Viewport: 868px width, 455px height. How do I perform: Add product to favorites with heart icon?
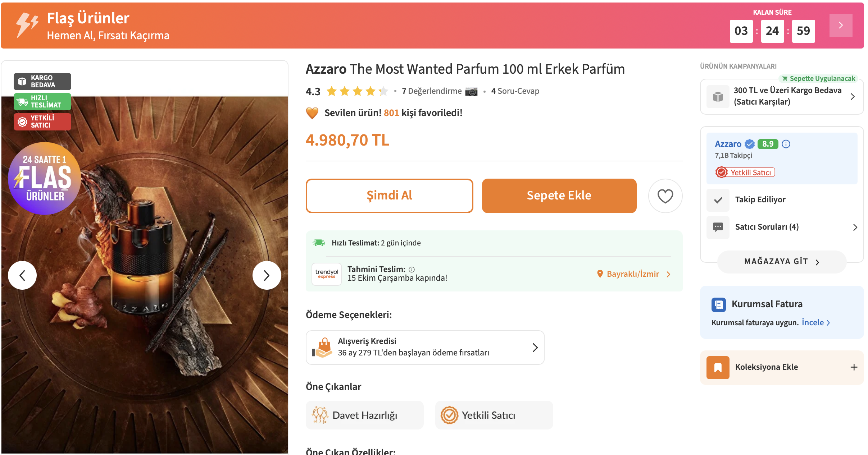tap(665, 196)
